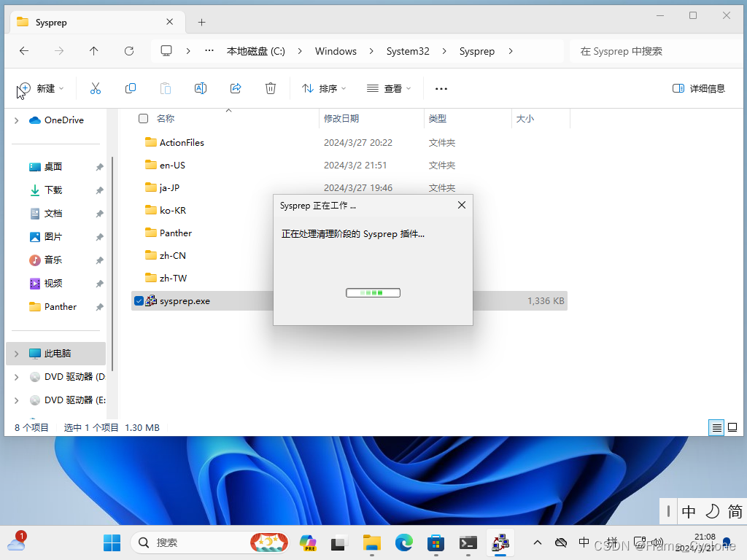Open the 新建 dropdown
This screenshot has width=747, height=560.
tap(41, 88)
